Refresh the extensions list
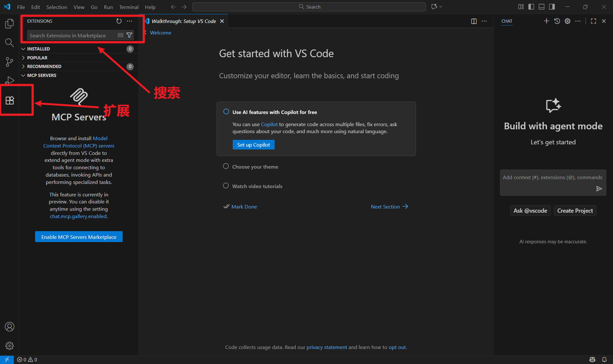 point(119,21)
